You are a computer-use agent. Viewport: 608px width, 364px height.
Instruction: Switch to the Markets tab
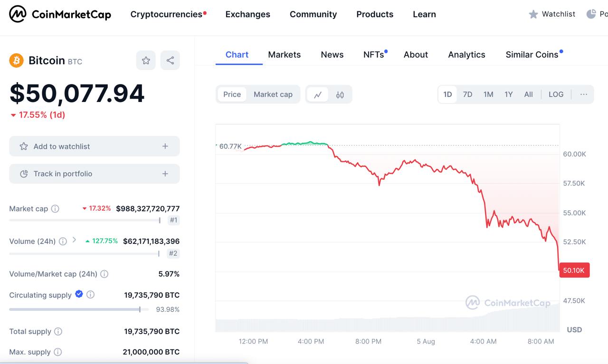(284, 55)
